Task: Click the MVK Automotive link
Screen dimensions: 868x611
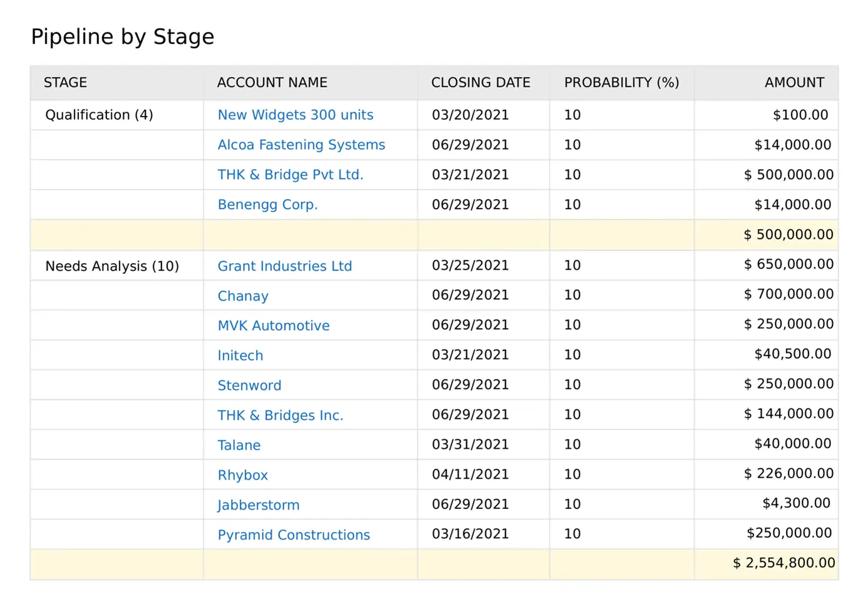Action: 273,326
